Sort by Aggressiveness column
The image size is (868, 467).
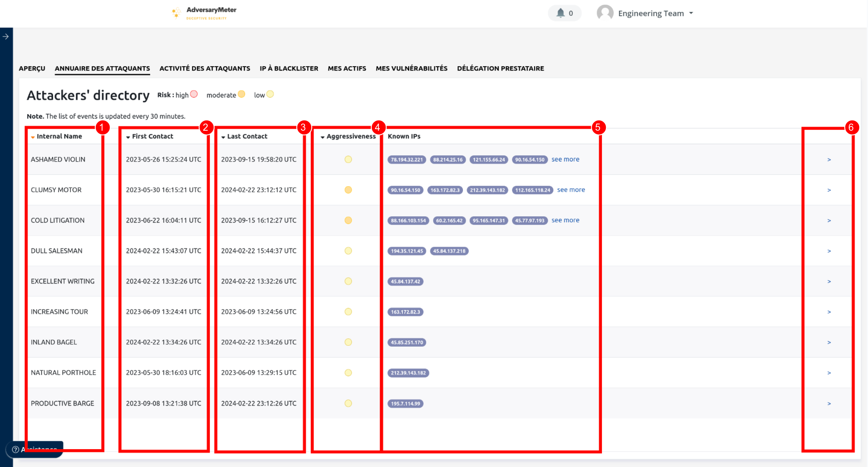tap(350, 136)
